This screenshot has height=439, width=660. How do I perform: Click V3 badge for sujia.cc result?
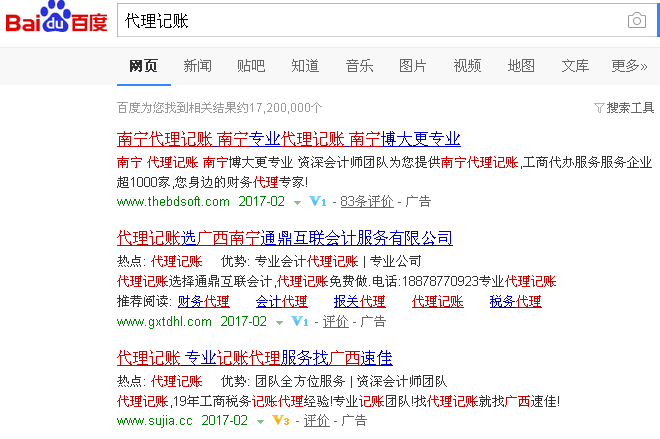tap(281, 420)
